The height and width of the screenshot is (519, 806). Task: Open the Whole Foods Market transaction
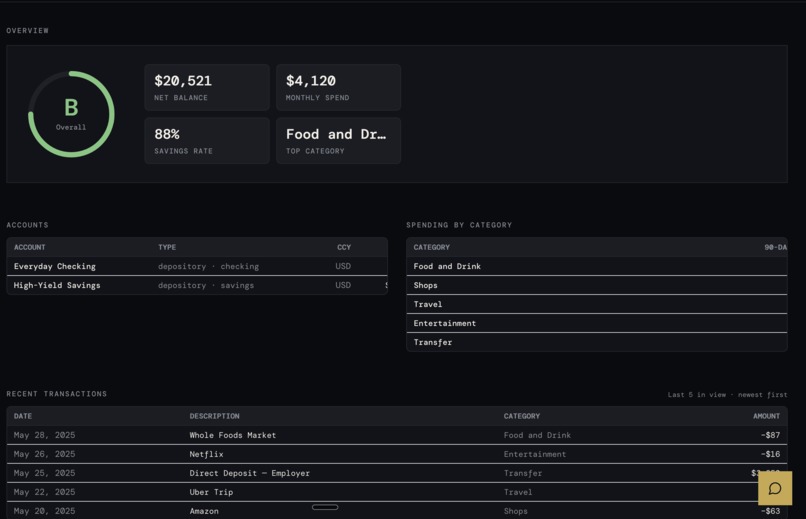[x=397, y=435]
